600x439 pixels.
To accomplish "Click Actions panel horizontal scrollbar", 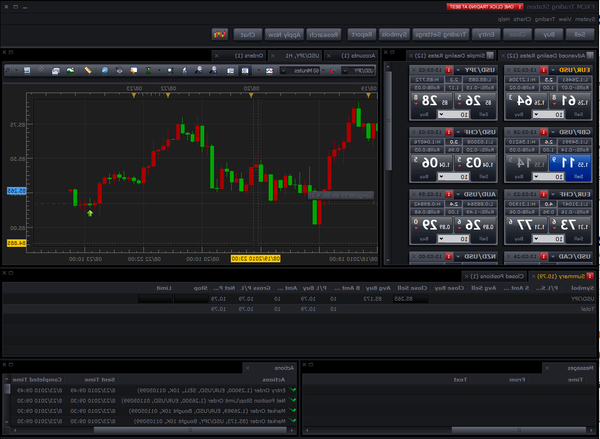I will click(x=190, y=430).
